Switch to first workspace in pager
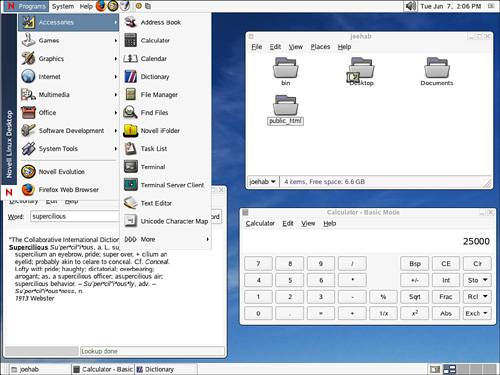 tap(450, 369)
